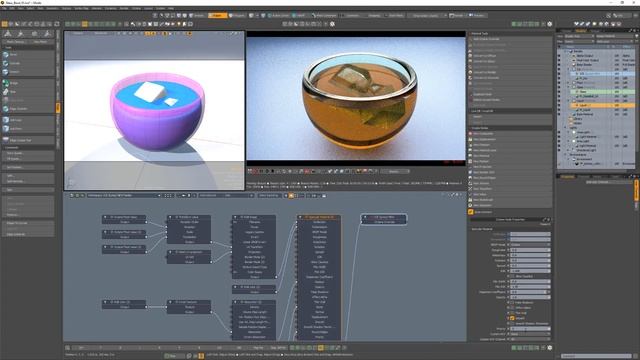The height and width of the screenshot is (360, 640).
Task: Open the Action Center dropdown
Action: pos(278,16)
